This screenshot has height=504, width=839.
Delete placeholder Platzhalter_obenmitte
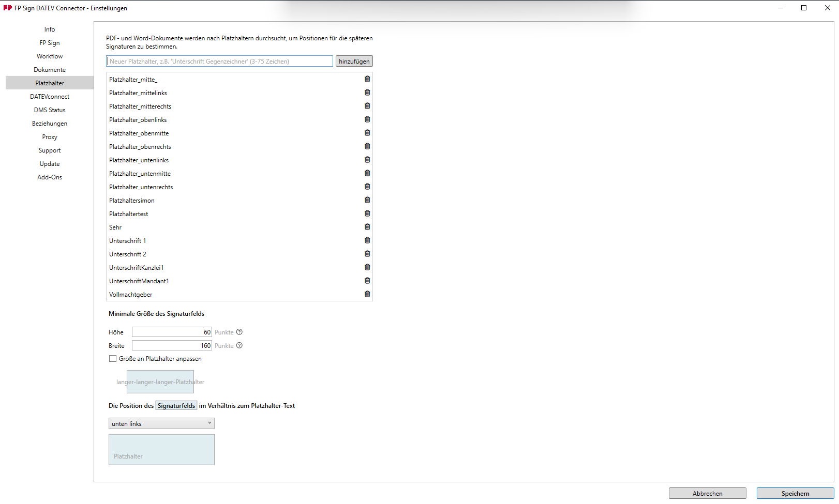pyautogui.click(x=367, y=133)
